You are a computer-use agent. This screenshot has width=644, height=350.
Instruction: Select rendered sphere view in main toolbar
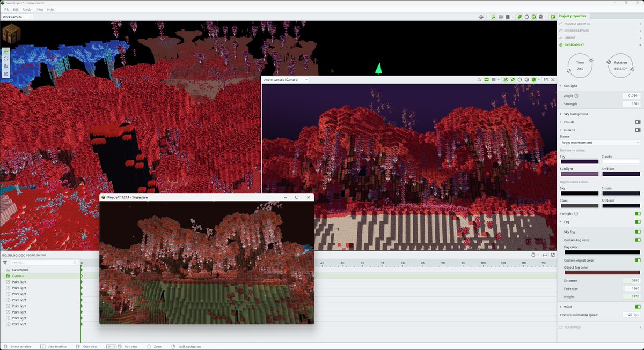[x=540, y=17]
